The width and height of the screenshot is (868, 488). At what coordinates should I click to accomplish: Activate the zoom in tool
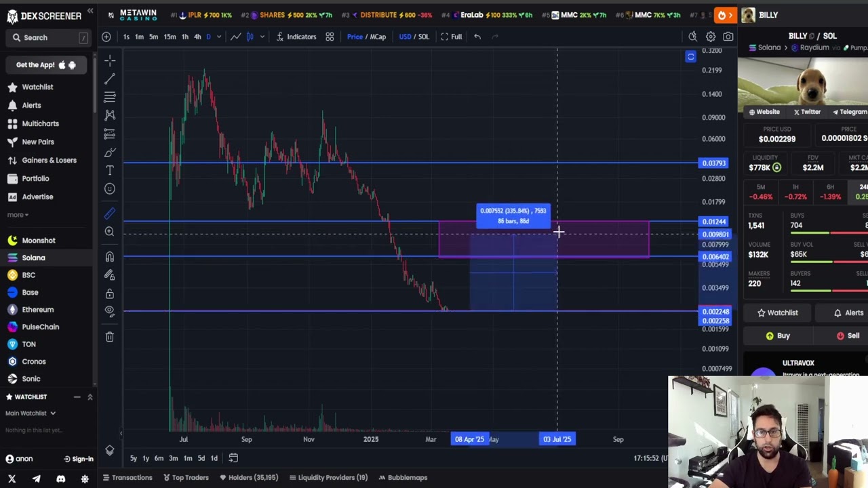(110, 232)
